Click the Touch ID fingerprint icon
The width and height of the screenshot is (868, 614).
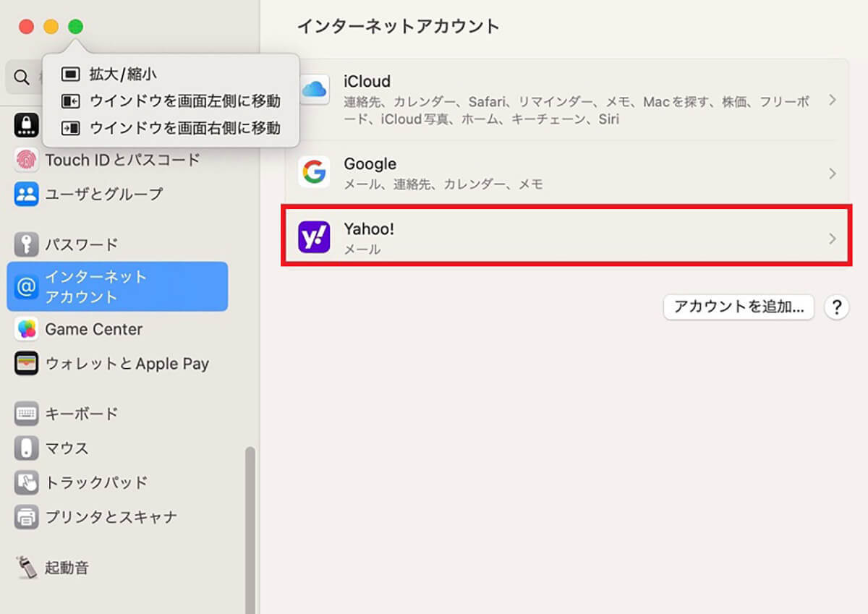(x=26, y=160)
